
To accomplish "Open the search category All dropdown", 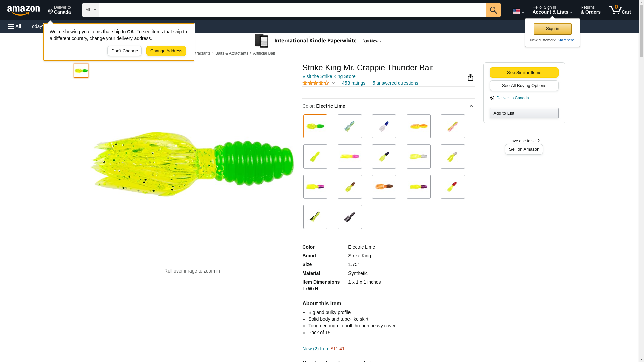I will pos(90,10).
